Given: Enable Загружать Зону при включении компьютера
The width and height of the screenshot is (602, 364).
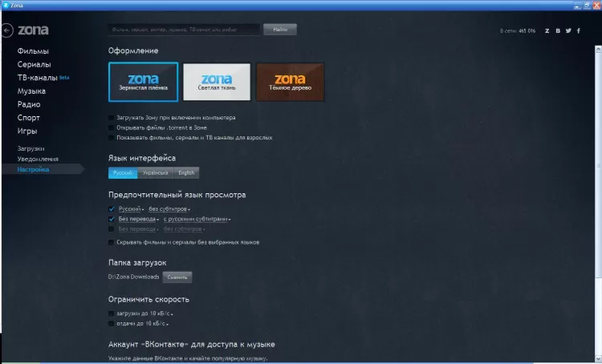Looking at the screenshot, I should [x=111, y=118].
